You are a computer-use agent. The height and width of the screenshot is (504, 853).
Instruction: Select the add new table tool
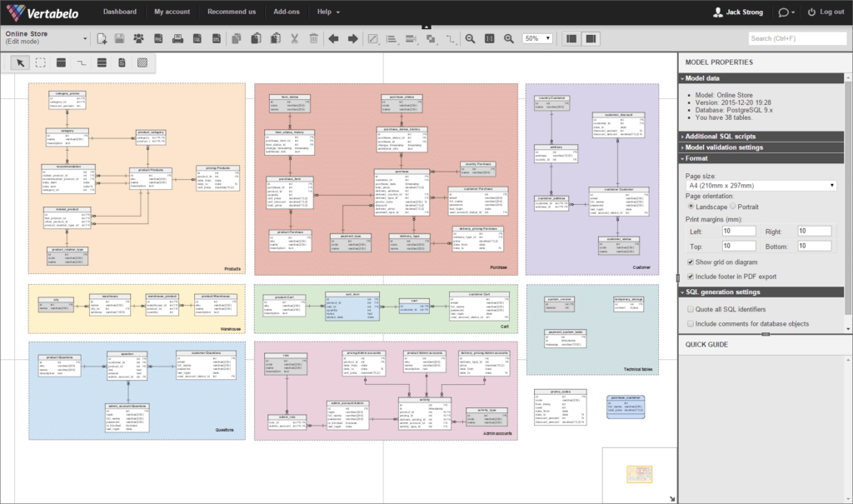[61, 62]
